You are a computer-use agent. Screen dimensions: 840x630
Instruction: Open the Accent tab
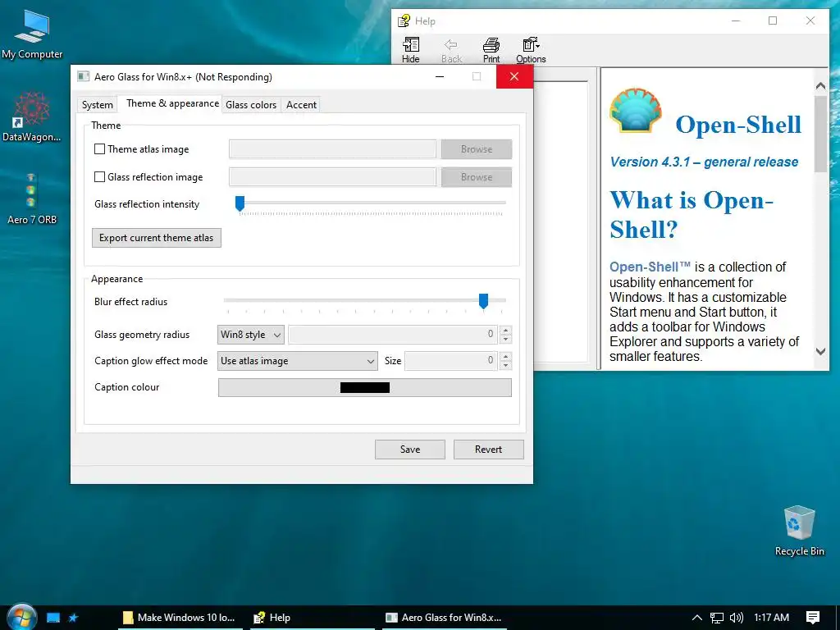click(301, 105)
